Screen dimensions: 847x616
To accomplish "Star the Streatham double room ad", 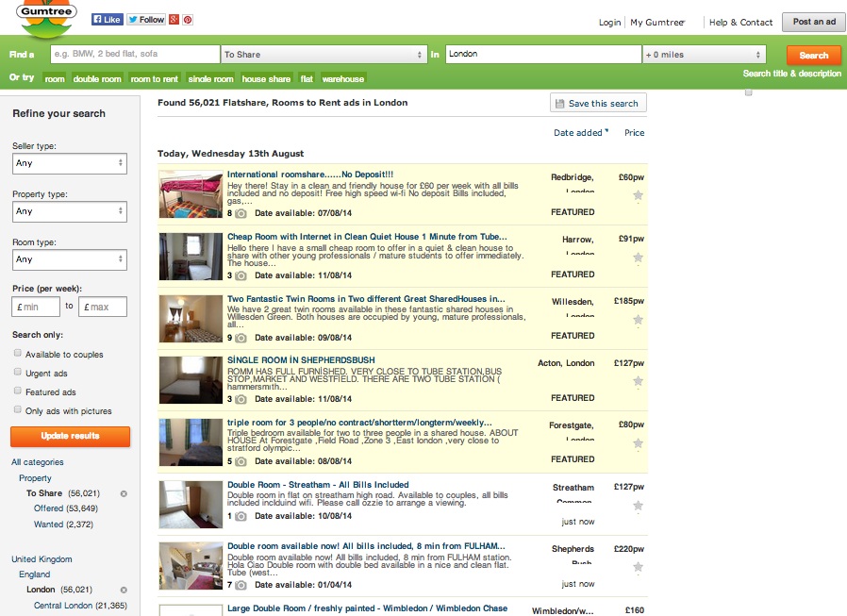I will (638, 506).
